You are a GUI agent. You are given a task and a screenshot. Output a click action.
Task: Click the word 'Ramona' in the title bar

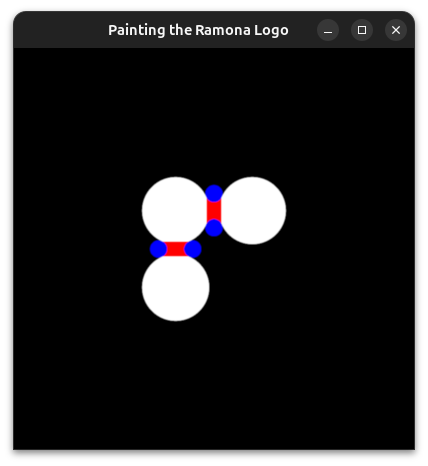coord(223,30)
